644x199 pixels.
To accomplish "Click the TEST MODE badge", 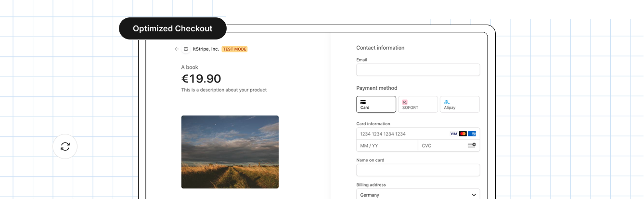I will point(234,49).
